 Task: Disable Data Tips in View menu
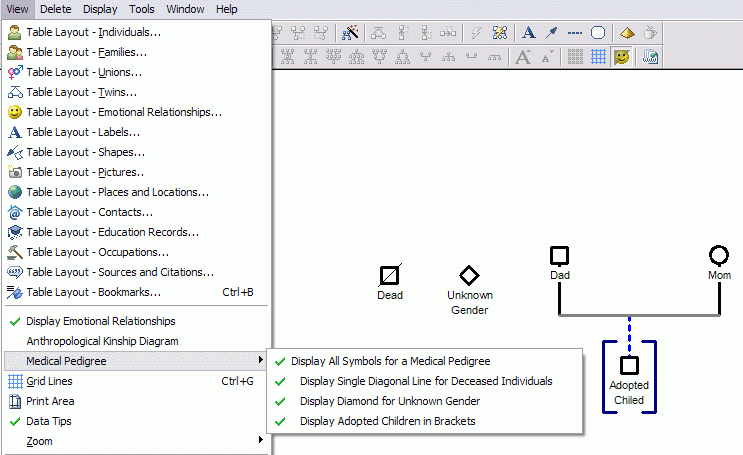pos(49,421)
